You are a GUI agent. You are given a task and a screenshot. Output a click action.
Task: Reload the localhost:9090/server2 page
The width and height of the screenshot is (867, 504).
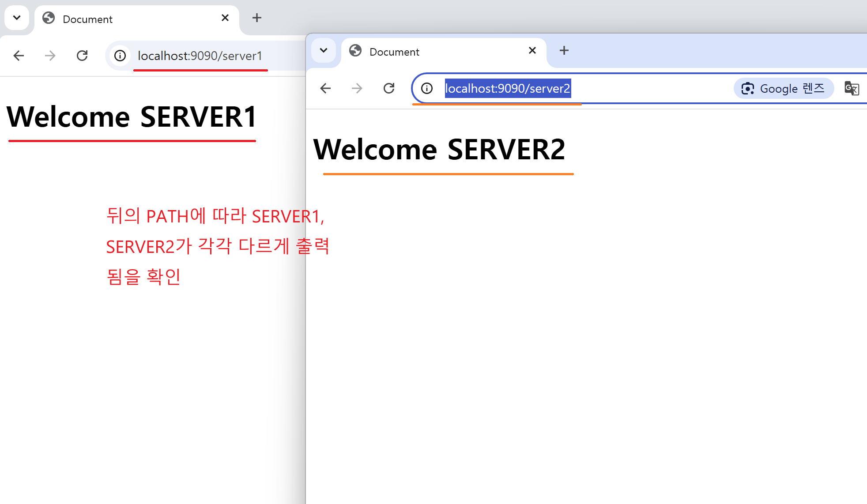tap(389, 88)
